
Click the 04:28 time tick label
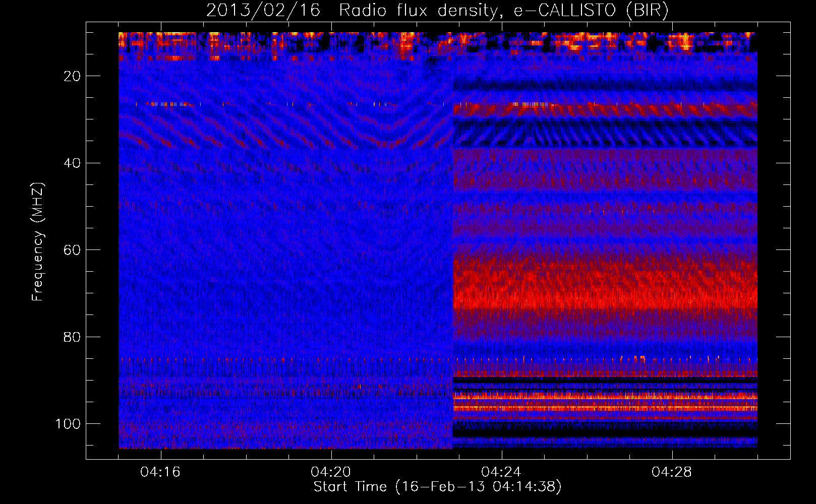tap(672, 472)
